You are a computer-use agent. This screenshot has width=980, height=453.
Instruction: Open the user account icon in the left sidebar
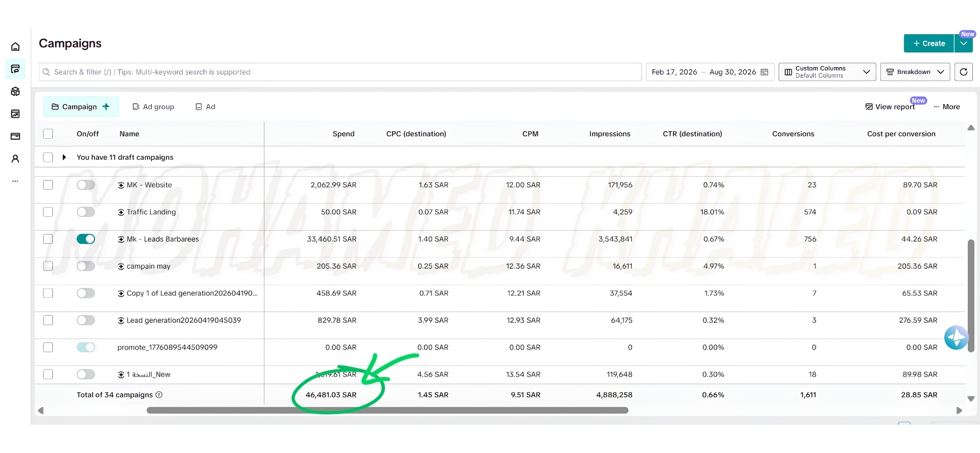tap(15, 159)
